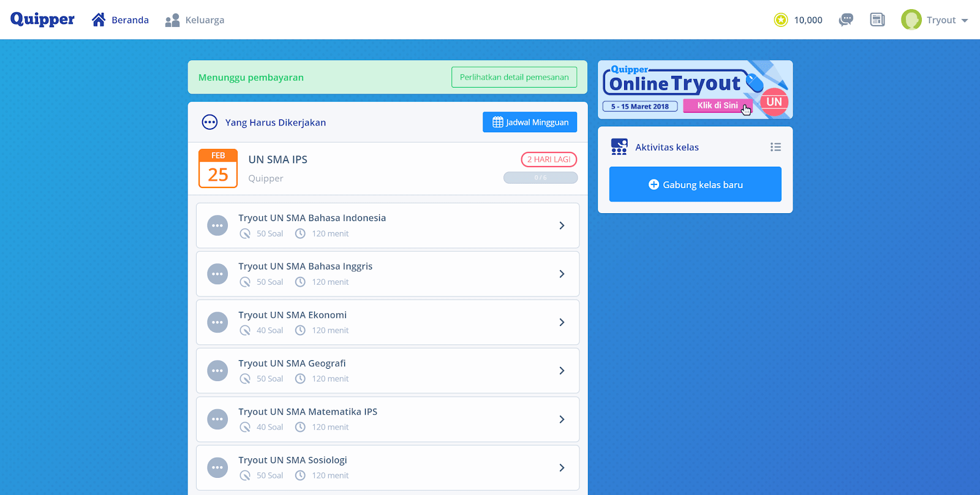Expand Tryout UN SMA Ekonomi chevron
The height and width of the screenshot is (495, 980).
click(x=562, y=322)
